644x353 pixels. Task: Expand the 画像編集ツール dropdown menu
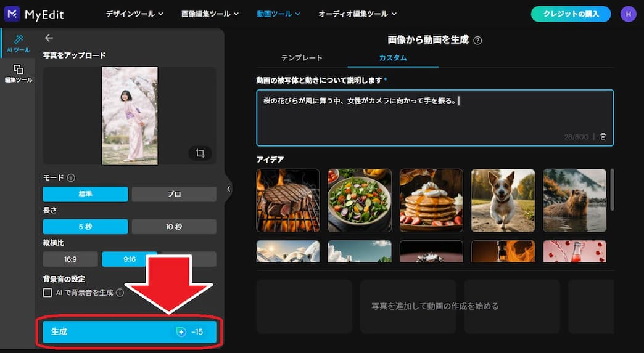tap(210, 14)
